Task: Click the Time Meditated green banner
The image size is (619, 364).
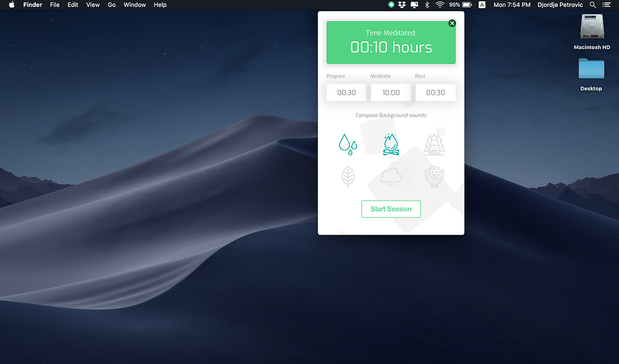Action: click(x=391, y=42)
